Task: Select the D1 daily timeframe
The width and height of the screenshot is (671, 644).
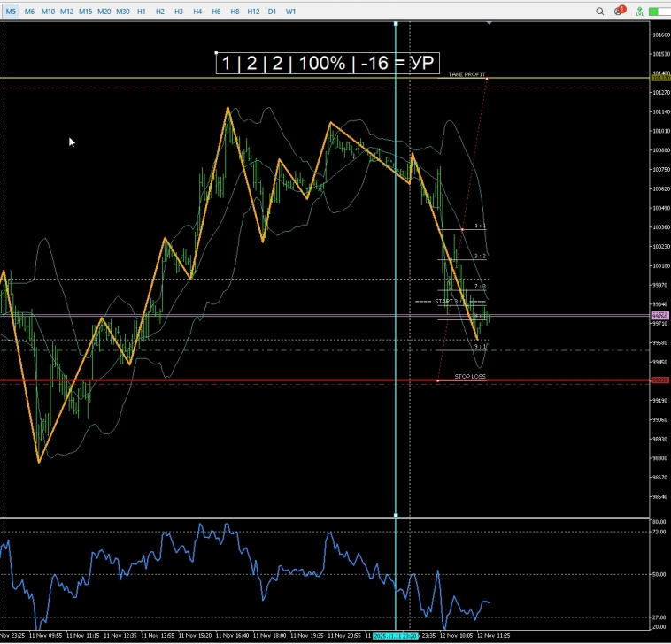Action: click(272, 11)
